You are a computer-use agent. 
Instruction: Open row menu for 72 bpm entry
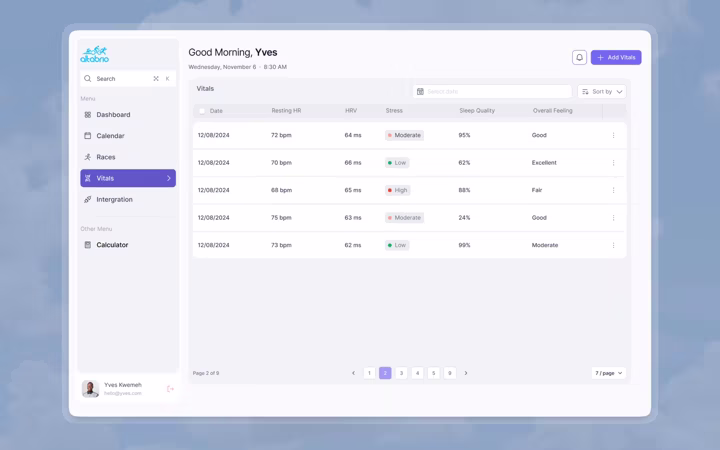[613, 135]
